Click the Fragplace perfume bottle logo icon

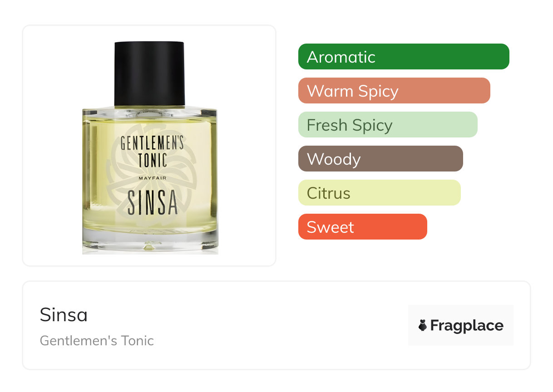tap(423, 325)
